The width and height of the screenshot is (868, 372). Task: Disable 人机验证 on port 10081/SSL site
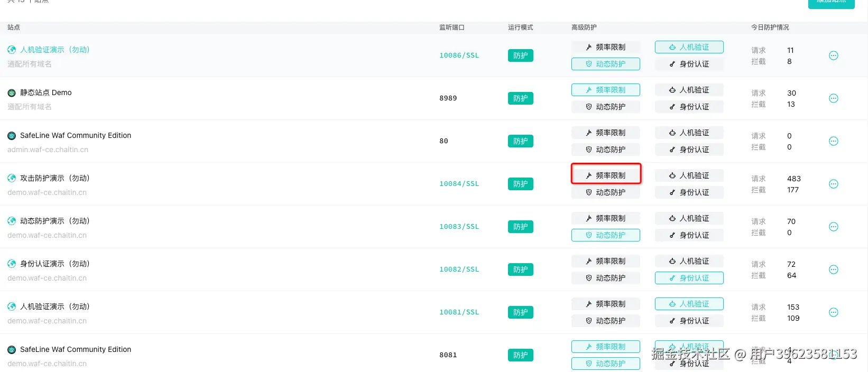pyautogui.click(x=689, y=304)
